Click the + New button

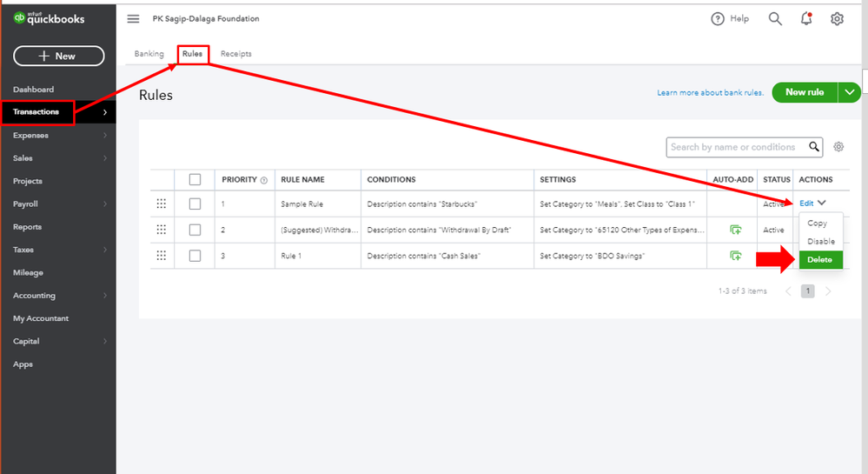59,56
